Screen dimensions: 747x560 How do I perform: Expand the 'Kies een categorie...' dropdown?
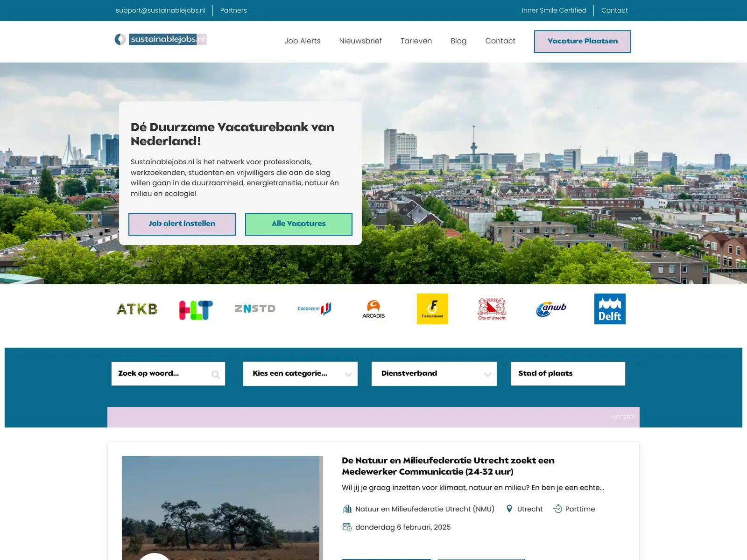pos(300,374)
